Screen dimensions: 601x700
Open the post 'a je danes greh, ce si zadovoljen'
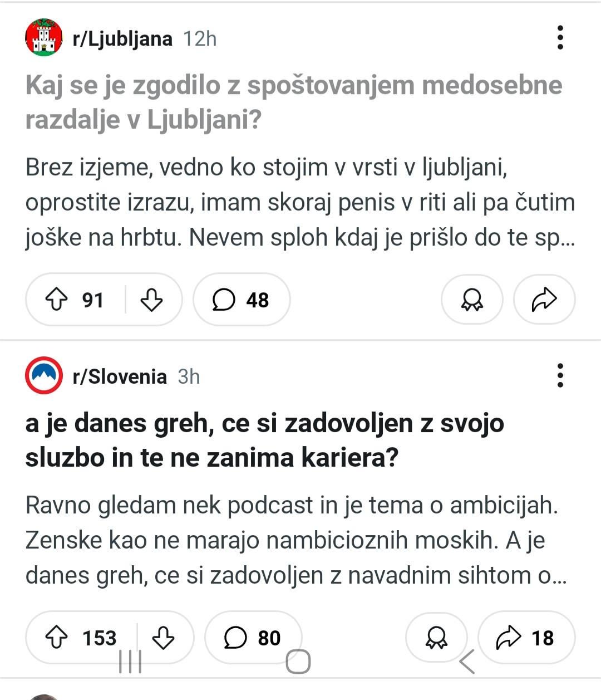click(x=264, y=440)
